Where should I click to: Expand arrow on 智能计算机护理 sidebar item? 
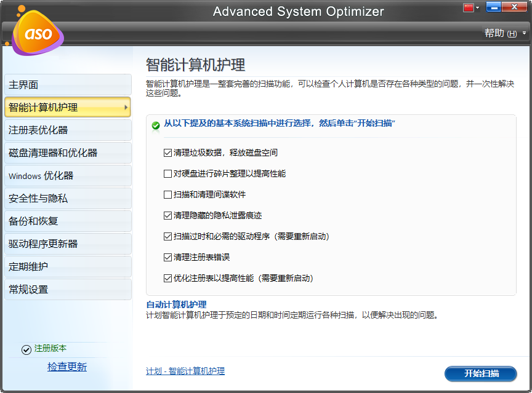(x=126, y=108)
